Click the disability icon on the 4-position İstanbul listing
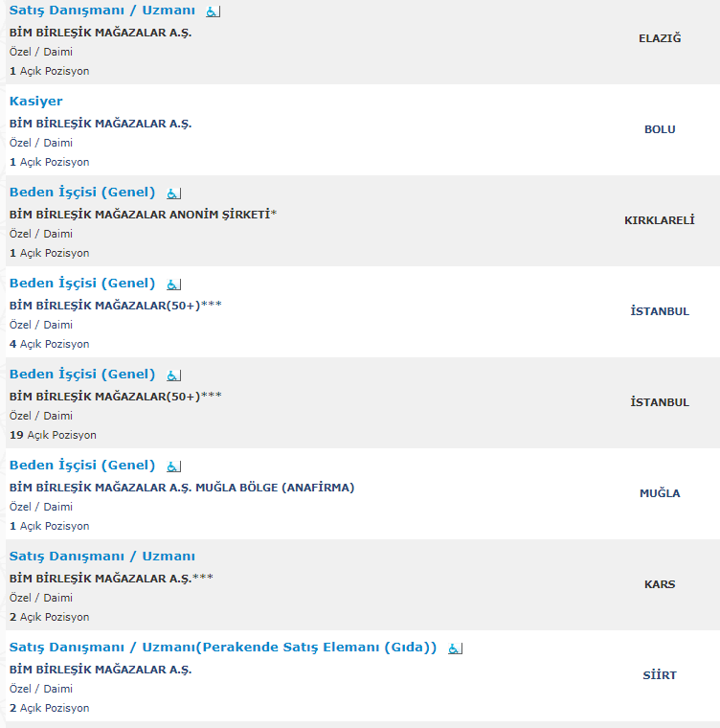The height and width of the screenshot is (728, 720). (x=173, y=284)
